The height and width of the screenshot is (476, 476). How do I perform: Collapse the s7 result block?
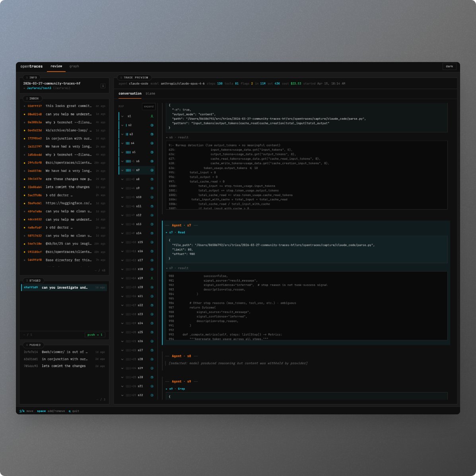[x=177, y=268]
